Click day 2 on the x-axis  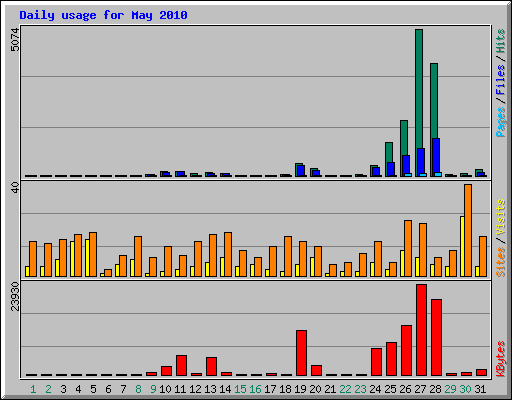(x=48, y=389)
